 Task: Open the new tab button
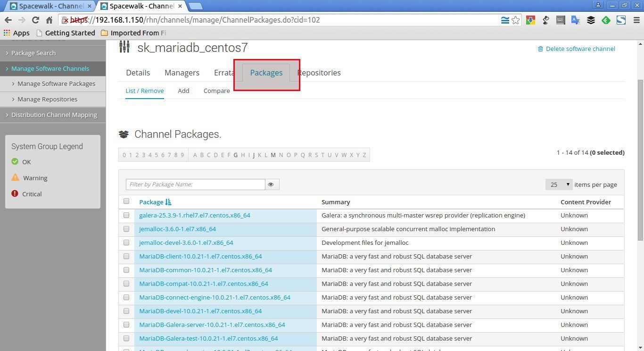(x=195, y=6)
